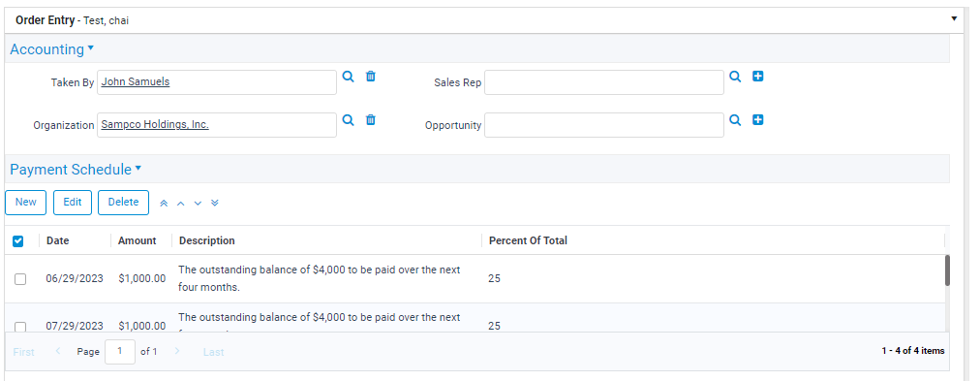Screen dimensions: 980x381
Task: Search for a Sales Rep
Action: click(736, 77)
